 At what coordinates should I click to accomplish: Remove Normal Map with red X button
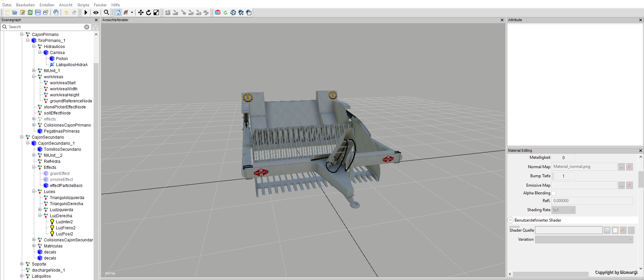coord(630,167)
